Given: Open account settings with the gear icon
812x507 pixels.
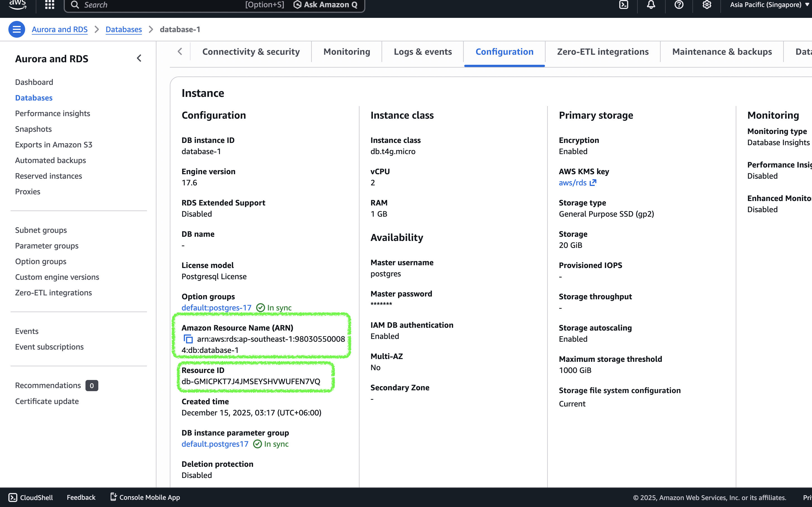Looking at the screenshot, I should 707,5.
